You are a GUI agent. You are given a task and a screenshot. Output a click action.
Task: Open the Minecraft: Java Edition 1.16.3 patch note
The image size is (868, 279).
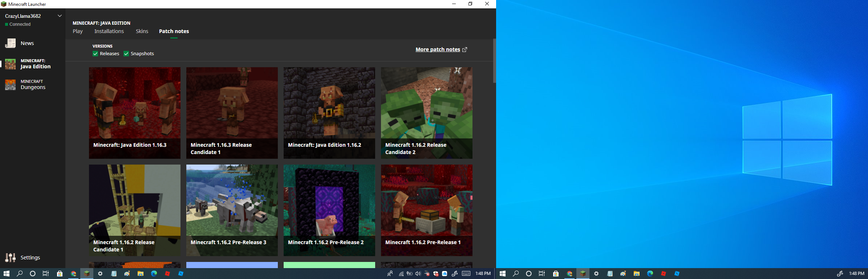point(134,113)
